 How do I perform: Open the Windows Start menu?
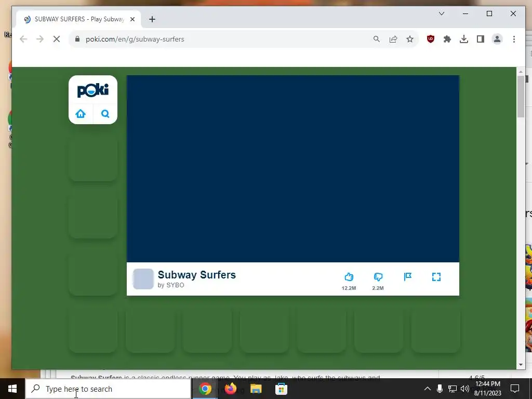tap(12, 389)
